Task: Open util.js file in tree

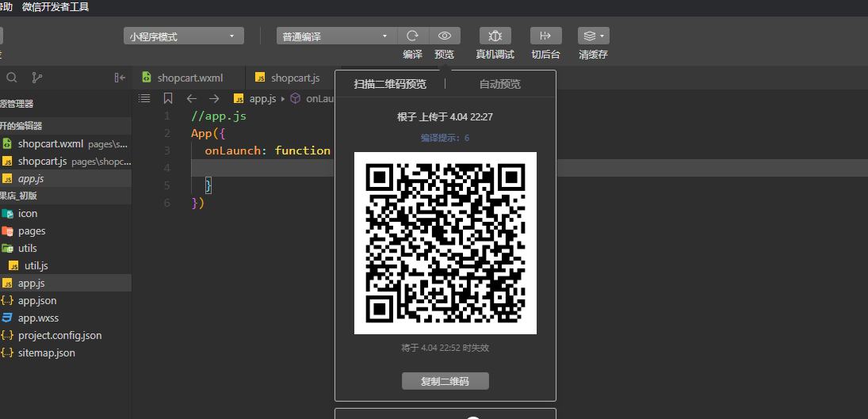Action: coord(66,266)
